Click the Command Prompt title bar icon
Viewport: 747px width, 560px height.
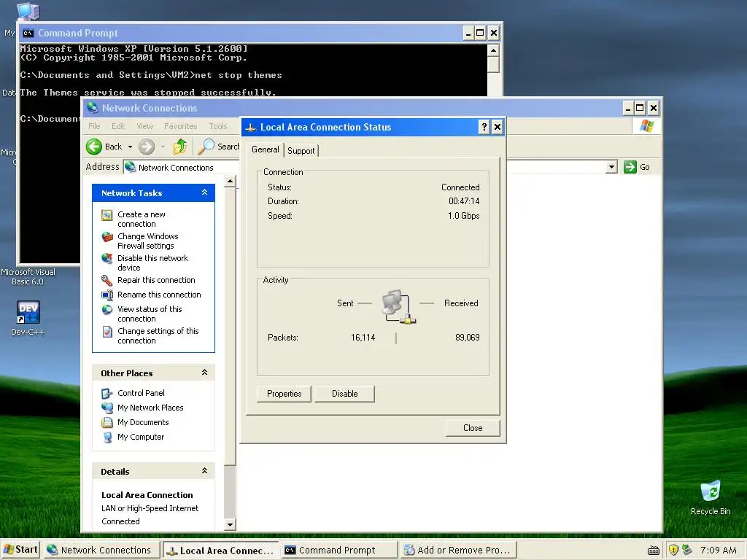pyautogui.click(x=28, y=34)
